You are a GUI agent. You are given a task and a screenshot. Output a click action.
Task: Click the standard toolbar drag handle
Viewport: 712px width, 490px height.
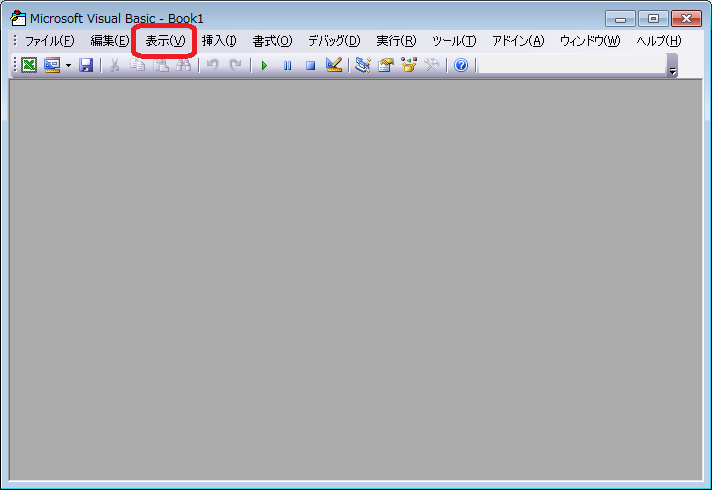[x=15, y=65]
